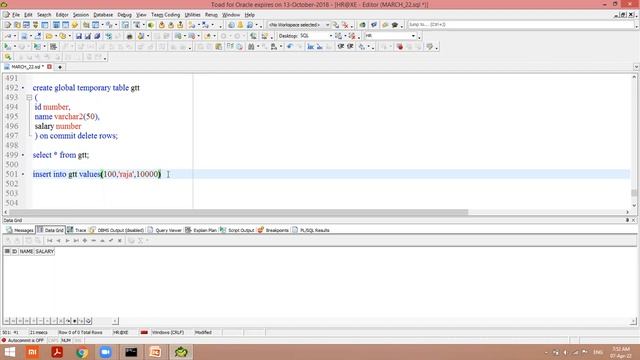Image resolution: width=640 pixels, height=360 pixels.
Task: Click the SQL search magnifier icon on the last toolbar row
Action: point(8,58)
